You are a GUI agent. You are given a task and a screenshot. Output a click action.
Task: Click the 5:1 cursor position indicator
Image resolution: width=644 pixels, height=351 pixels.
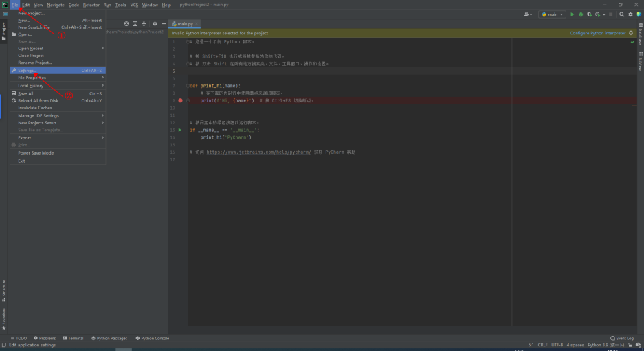coord(531,345)
